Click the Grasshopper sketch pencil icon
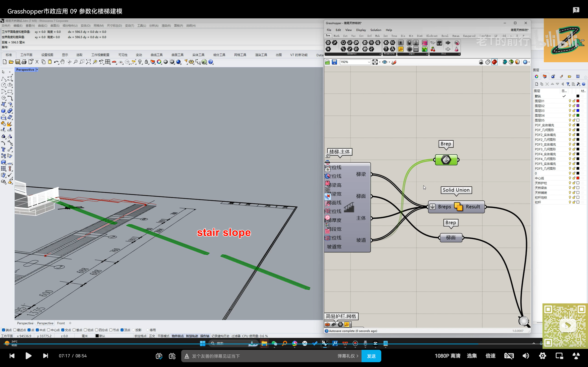The width and height of the screenshot is (588, 367). tap(394, 62)
